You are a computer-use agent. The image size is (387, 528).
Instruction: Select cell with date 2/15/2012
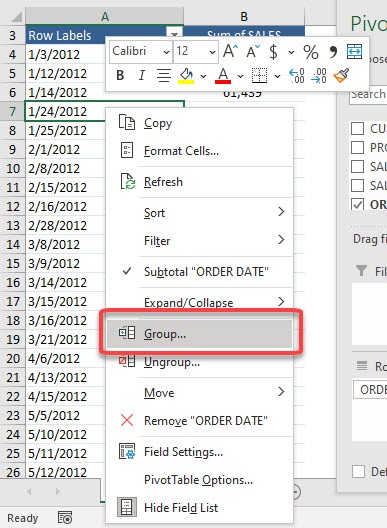point(65,187)
